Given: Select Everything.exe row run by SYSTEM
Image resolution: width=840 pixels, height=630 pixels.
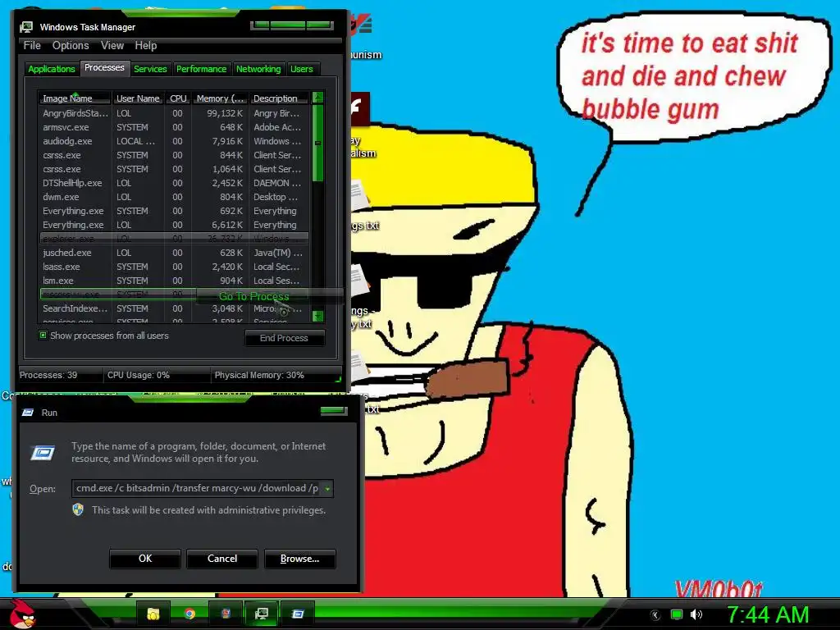Looking at the screenshot, I should 174,211.
